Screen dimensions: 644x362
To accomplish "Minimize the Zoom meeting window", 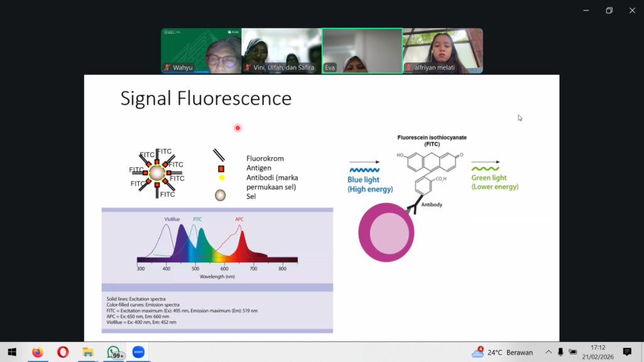I will [x=586, y=10].
